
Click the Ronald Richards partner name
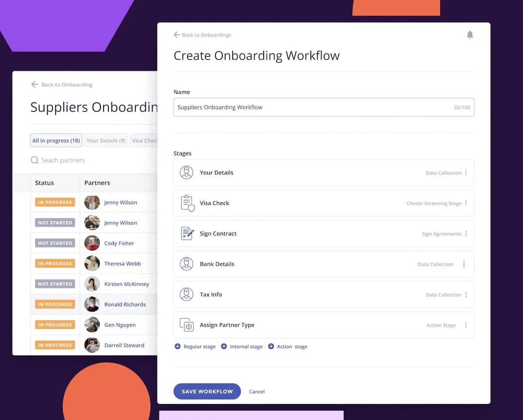[125, 305]
